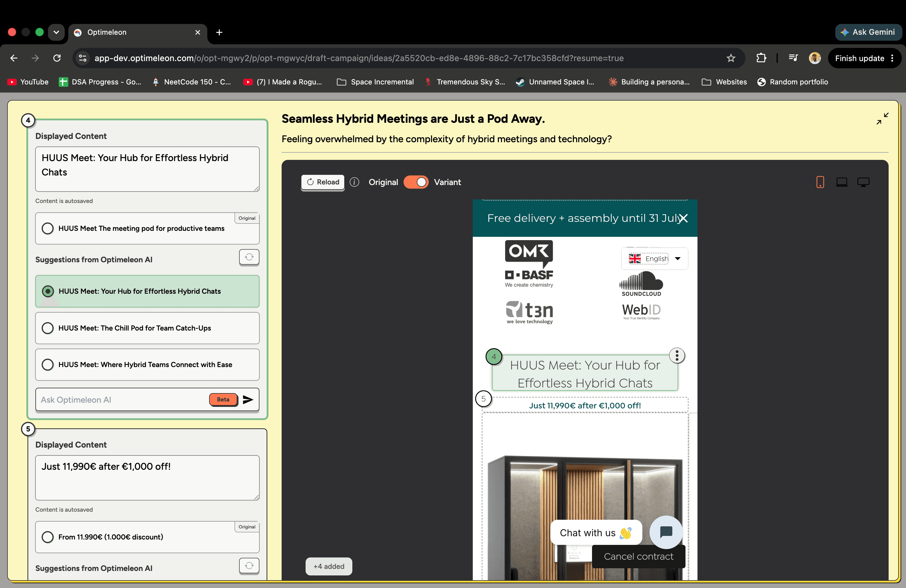Open the site information icon in the address bar

coord(83,58)
